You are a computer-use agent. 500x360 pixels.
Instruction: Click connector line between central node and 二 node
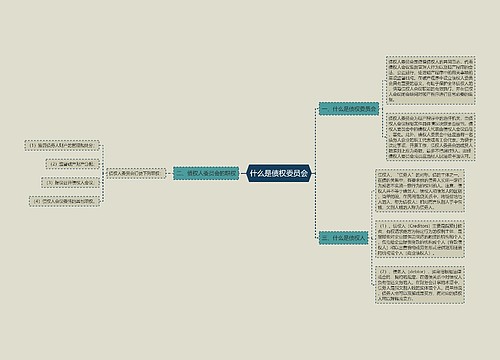point(243,173)
